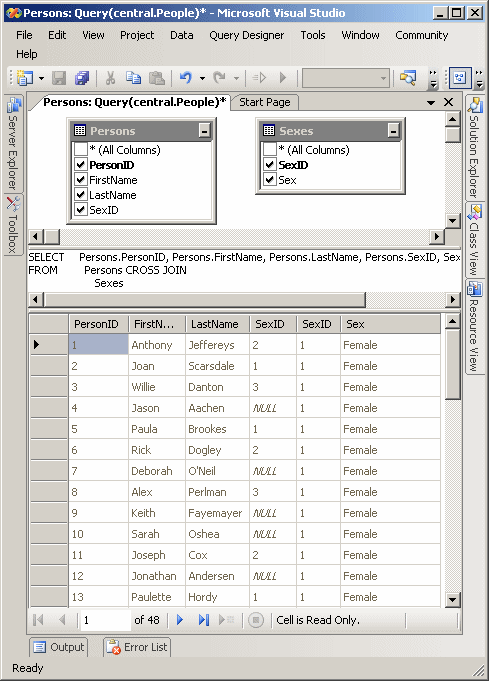
Task: Go to the first record
Action: [38, 620]
